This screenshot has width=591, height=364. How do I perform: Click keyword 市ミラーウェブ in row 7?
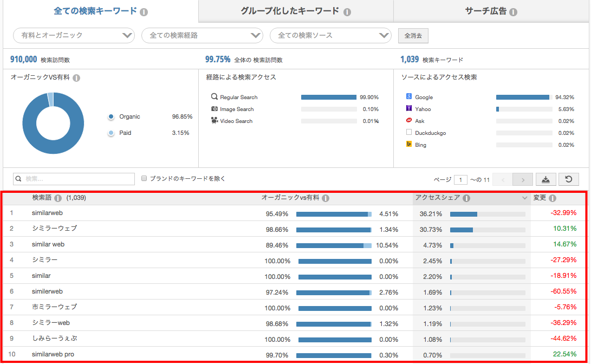[x=54, y=307]
